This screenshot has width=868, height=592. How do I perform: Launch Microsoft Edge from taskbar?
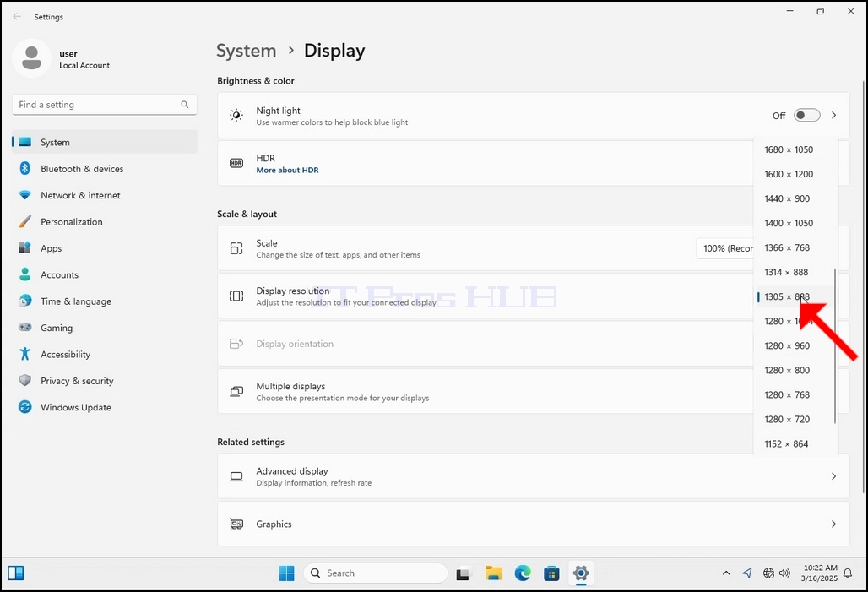pos(523,573)
